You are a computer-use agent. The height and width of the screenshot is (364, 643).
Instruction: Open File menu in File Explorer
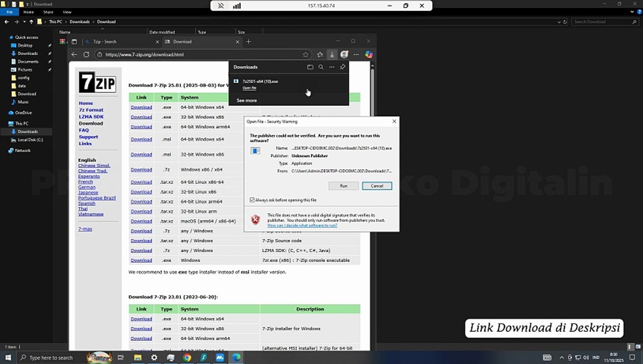(x=9, y=12)
